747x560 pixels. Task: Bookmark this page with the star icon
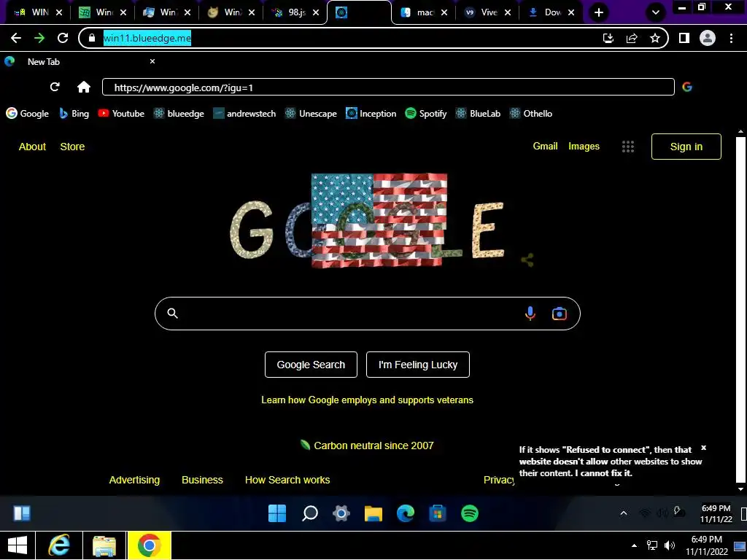(x=655, y=38)
